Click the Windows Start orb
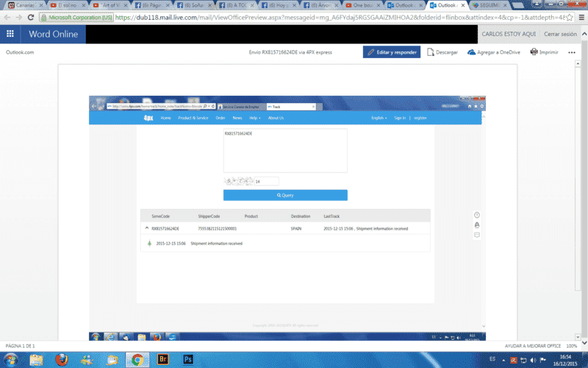 (x=11, y=360)
